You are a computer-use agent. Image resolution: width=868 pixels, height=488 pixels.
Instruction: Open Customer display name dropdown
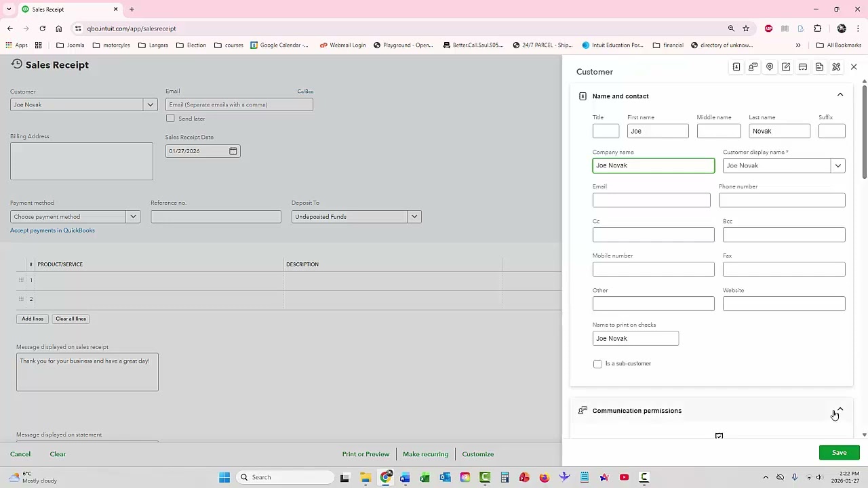tap(838, 165)
